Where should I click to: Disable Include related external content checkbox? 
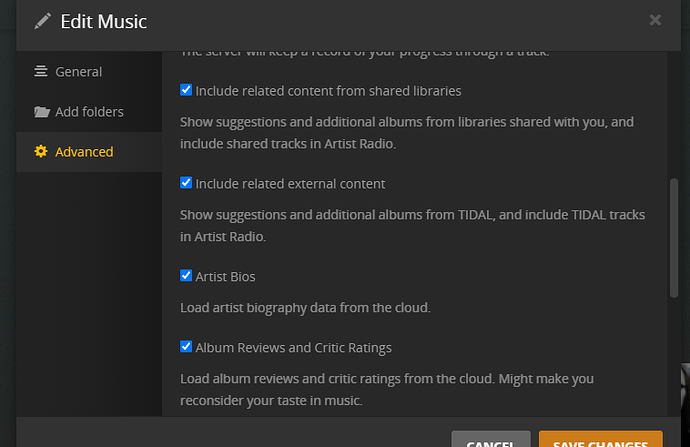(186, 183)
